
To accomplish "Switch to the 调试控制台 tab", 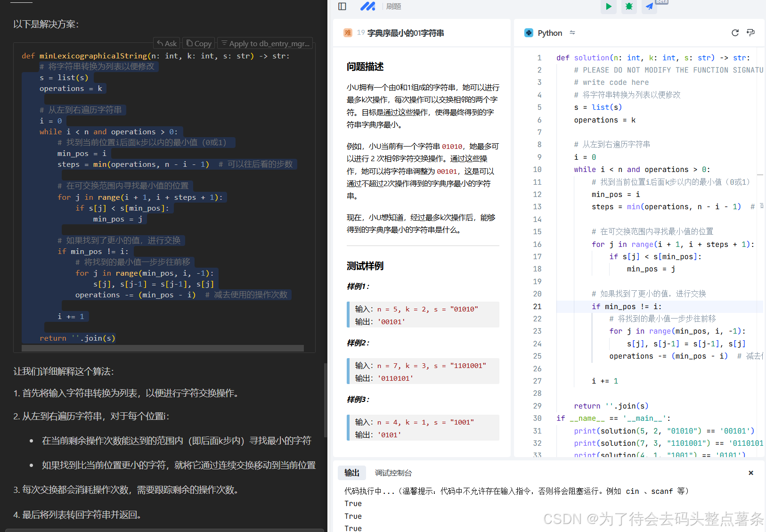I will coord(393,473).
